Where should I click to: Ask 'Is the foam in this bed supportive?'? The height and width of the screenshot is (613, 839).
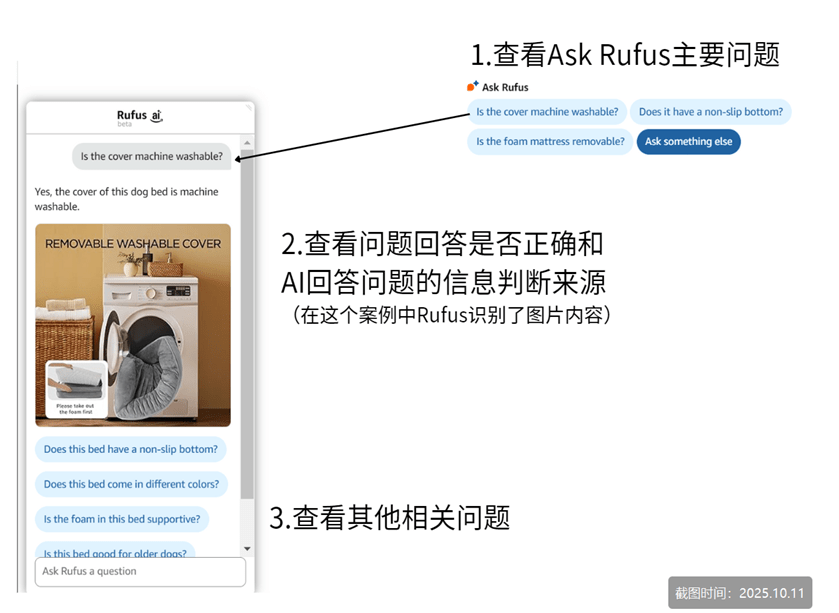pyautogui.click(x=122, y=519)
